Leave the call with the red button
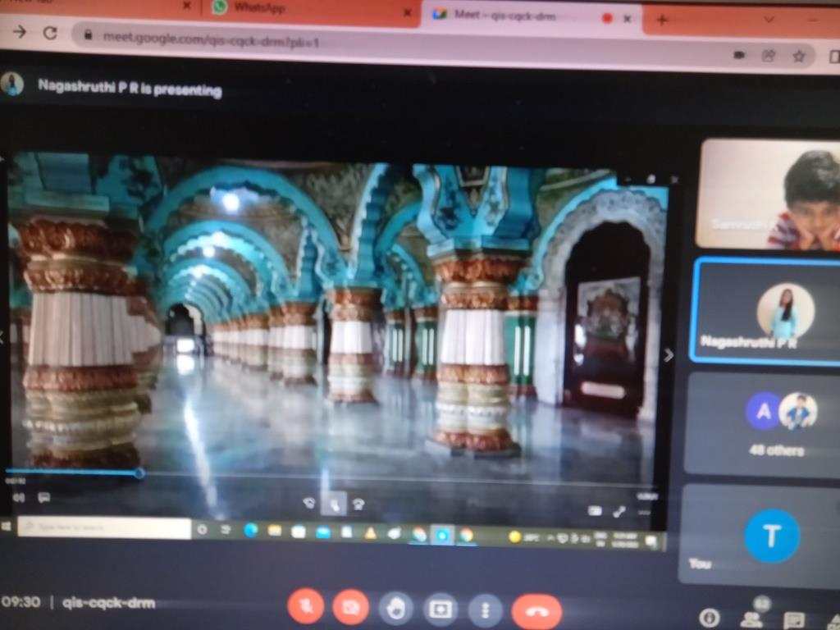Screen dimensions: 840x630 coord(536,611)
